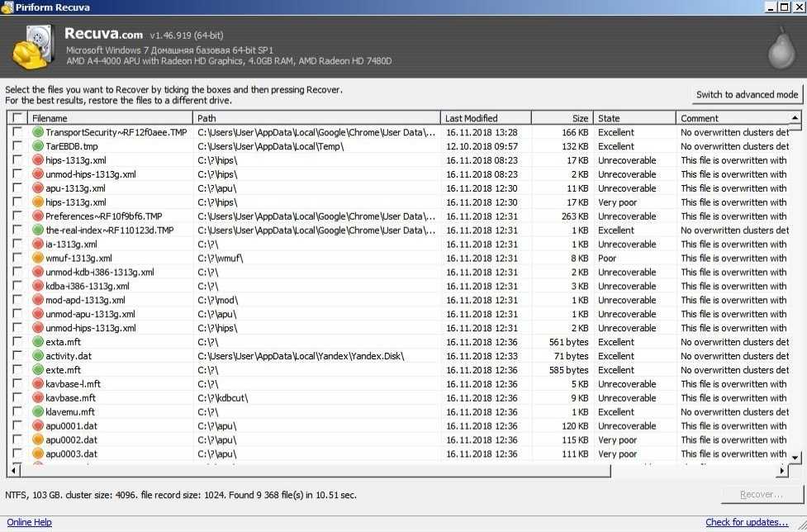
Task: Sort list by Last Modified column
Action: (x=485, y=118)
